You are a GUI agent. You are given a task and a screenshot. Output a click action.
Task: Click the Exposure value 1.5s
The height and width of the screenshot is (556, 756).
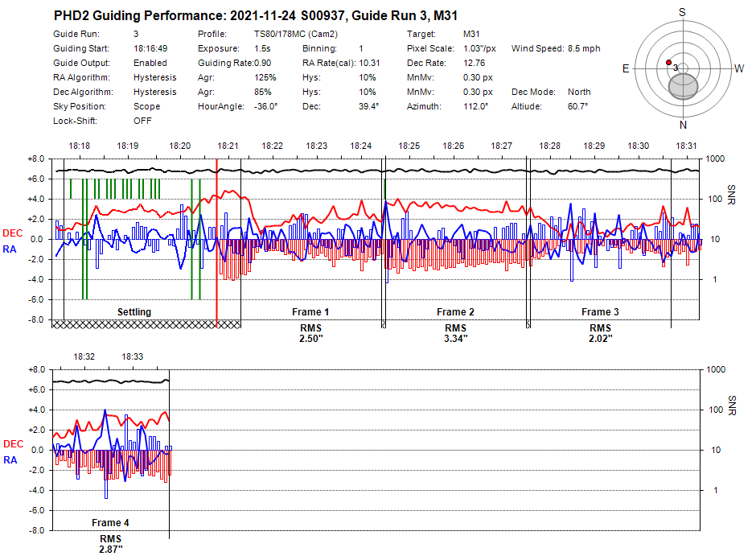click(262, 49)
